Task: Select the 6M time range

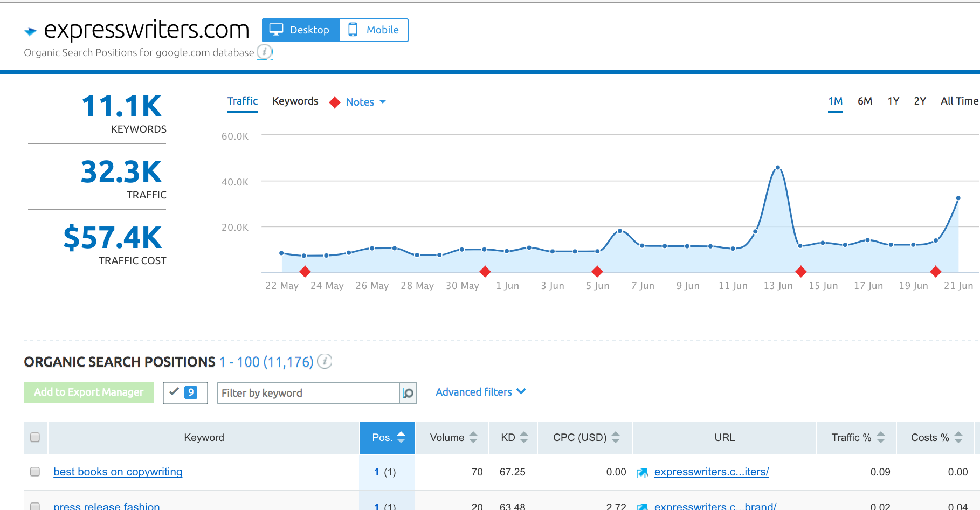Action: 865,101
